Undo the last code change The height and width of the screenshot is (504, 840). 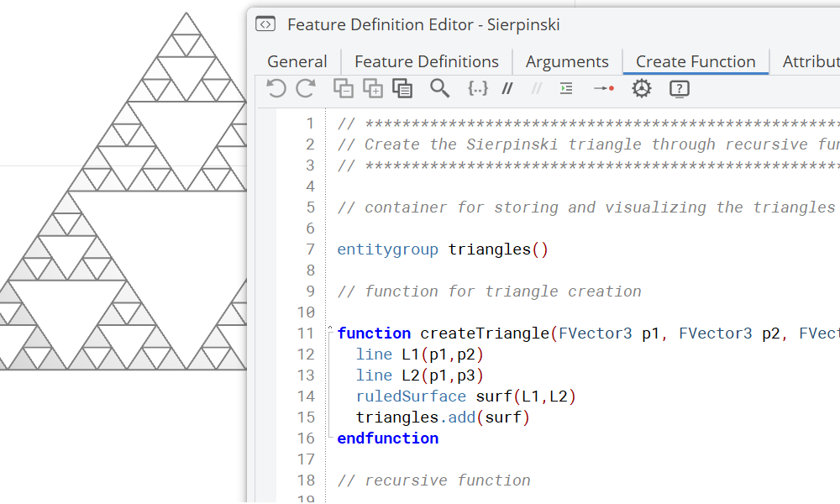(x=276, y=88)
